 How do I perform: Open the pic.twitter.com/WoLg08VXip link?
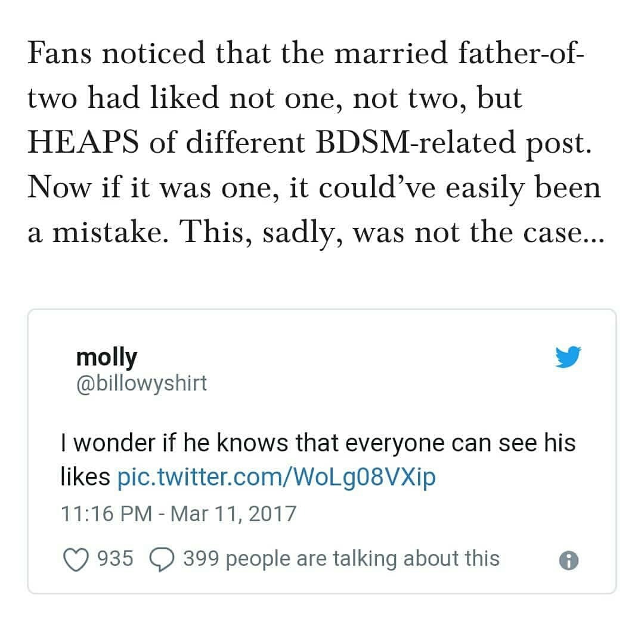click(x=276, y=477)
